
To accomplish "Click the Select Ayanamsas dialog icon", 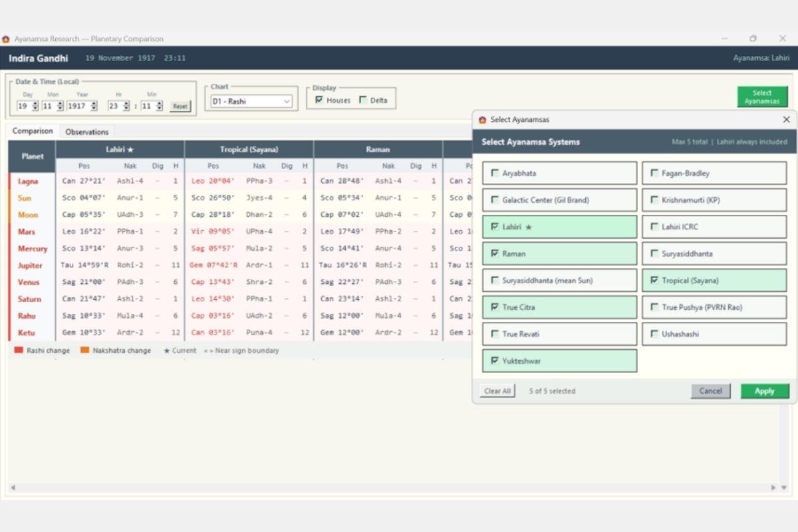I will (482, 120).
